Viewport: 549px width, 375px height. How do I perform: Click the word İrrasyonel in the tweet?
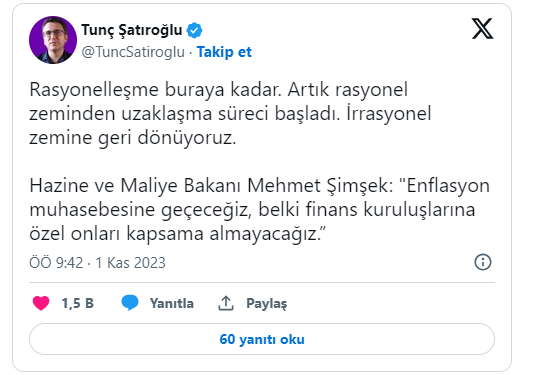pyautogui.click(x=389, y=113)
